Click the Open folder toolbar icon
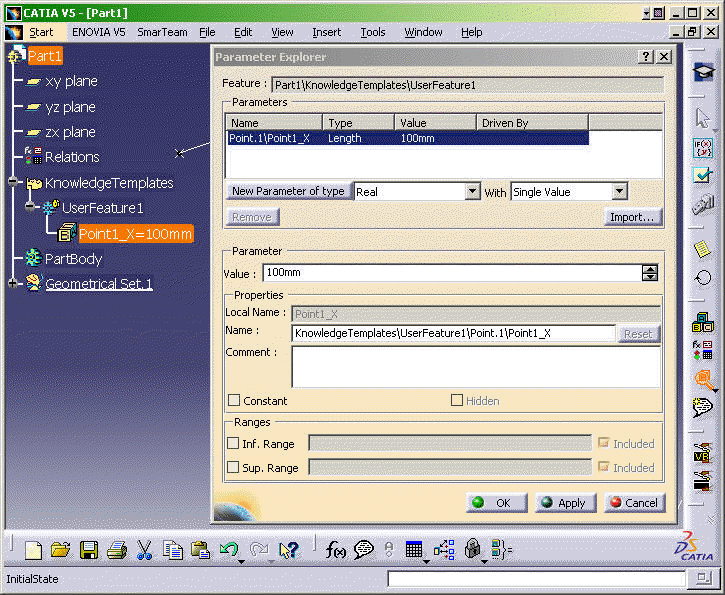This screenshot has width=725, height=595. coord(61,550)
